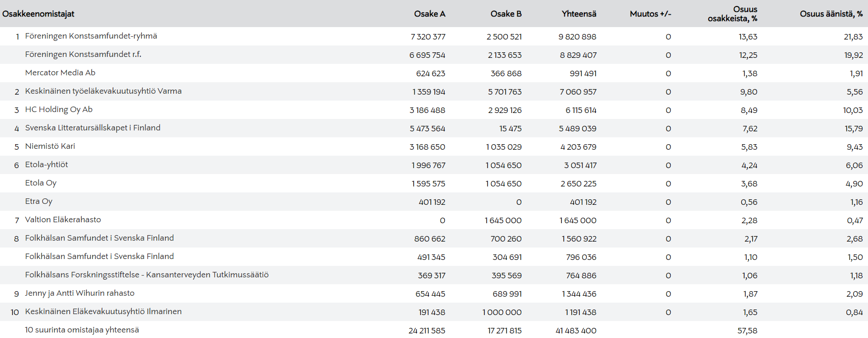Click Osake A value 491 345
Screen dimensions: 868x338
click(x=431, y=257)
